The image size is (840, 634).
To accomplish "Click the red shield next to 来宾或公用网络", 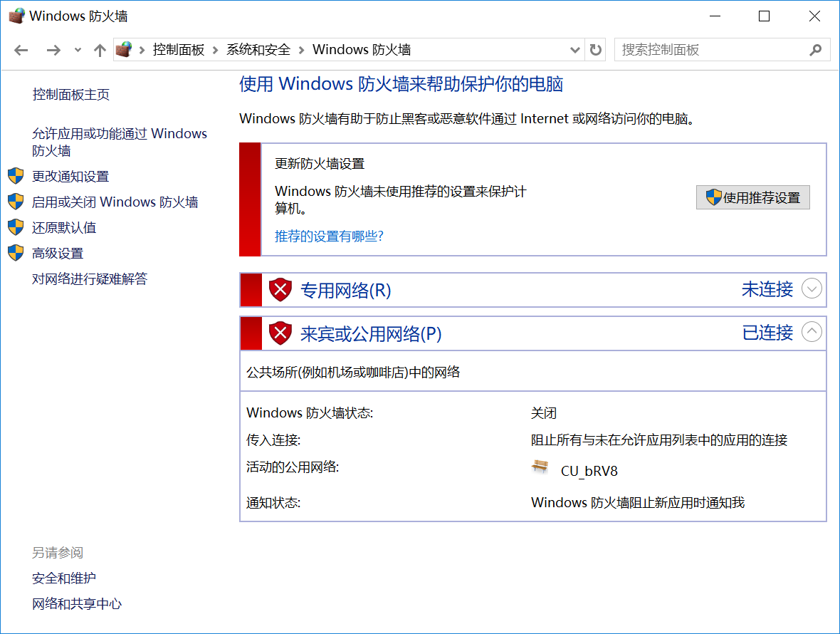I will pyautogui.click(x=280, y=333).
